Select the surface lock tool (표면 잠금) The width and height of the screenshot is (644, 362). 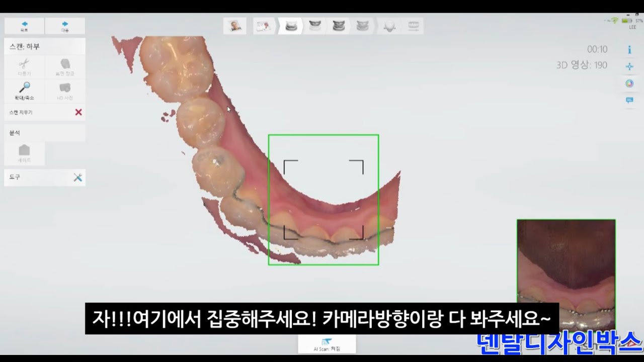click(x=65, y=67)
